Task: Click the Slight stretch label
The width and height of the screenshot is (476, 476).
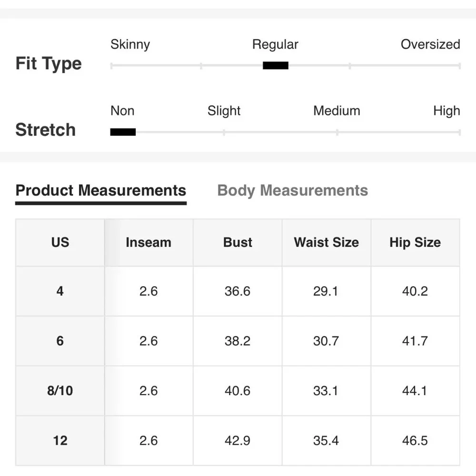Action: tap(224, 111)
